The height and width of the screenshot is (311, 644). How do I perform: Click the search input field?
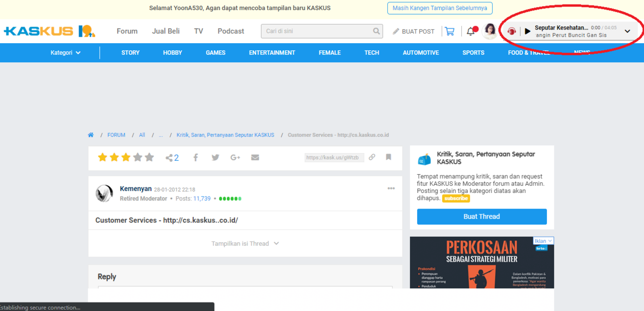[x=317, y=31]
